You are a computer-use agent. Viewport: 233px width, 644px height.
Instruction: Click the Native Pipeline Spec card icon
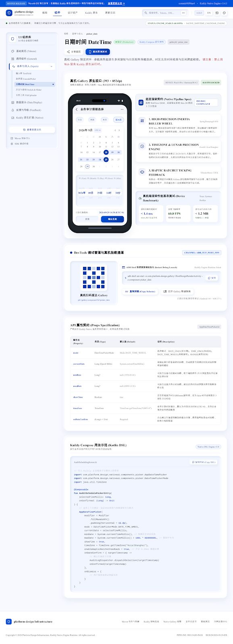[141, 103]
